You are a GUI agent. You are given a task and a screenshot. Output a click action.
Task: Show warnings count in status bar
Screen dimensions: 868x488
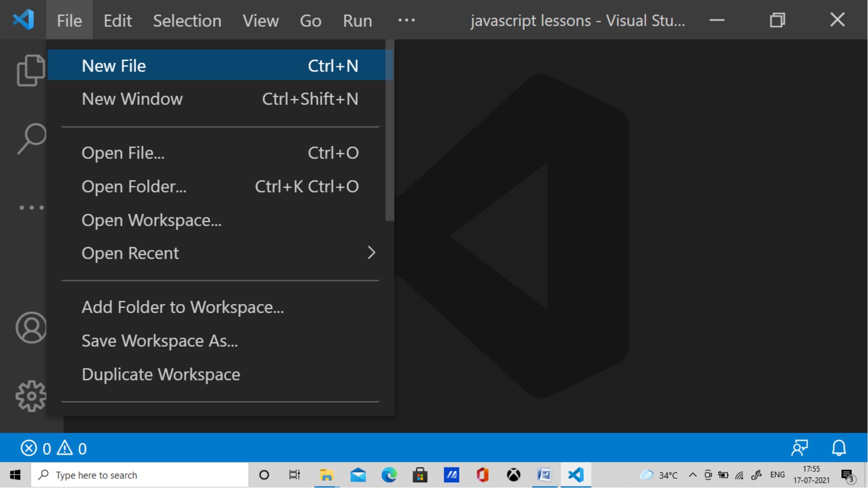click(x=72, y=448)
